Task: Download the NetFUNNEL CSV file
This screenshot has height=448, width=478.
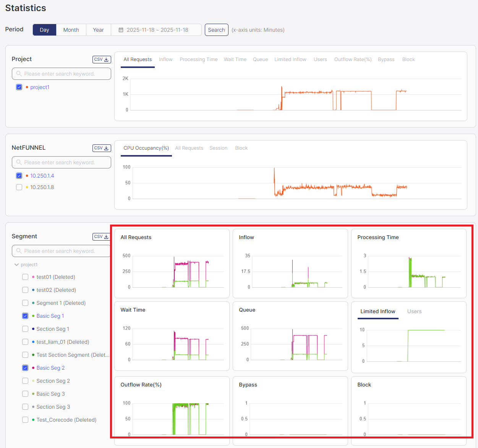Action: pyautogui.click(x=102, y=148)
